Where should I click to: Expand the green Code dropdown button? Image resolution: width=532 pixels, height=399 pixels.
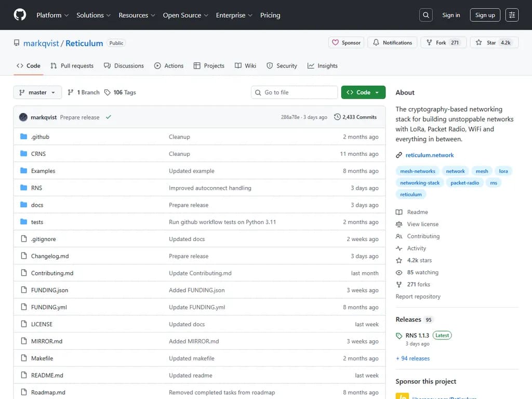pyautogui.click(x=363, y=92)
